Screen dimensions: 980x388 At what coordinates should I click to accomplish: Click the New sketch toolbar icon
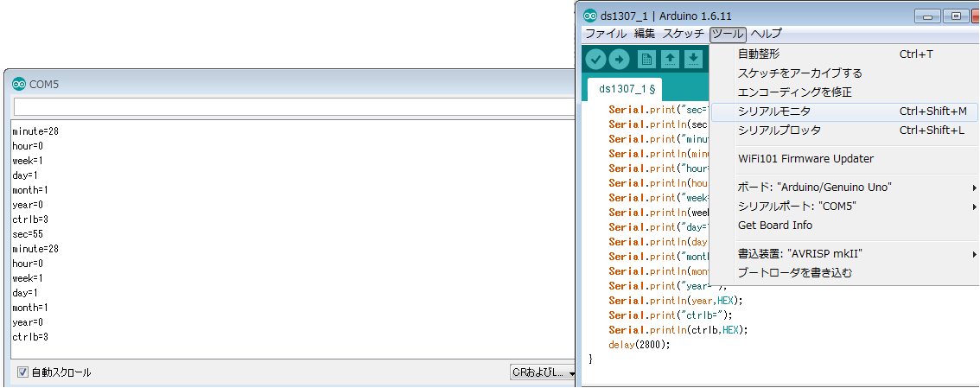(647, 60)
